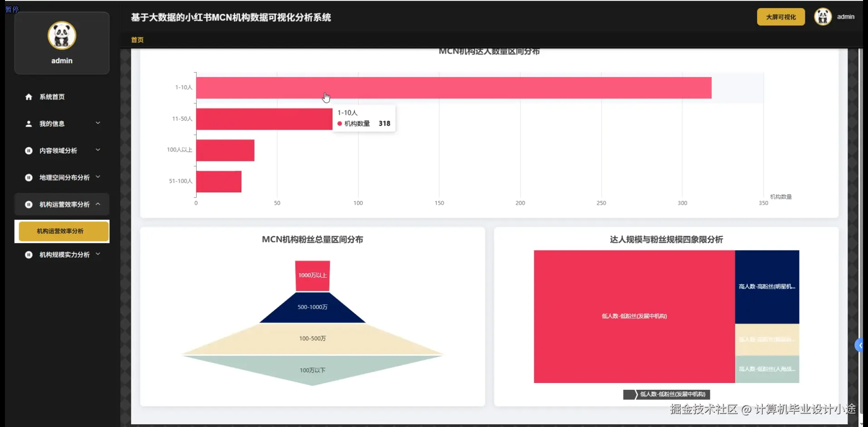Click 暂停 to pause playback
868x427 pixels.
(12, 9)
